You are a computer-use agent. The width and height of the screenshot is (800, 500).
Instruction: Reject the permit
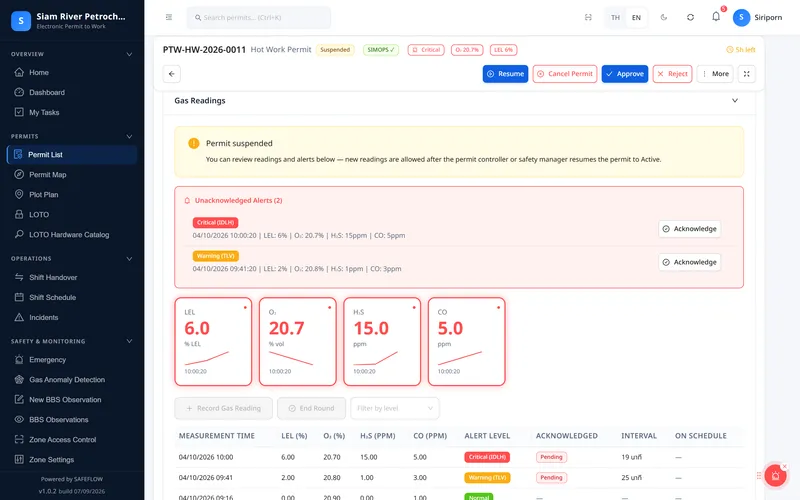point(672,74)
